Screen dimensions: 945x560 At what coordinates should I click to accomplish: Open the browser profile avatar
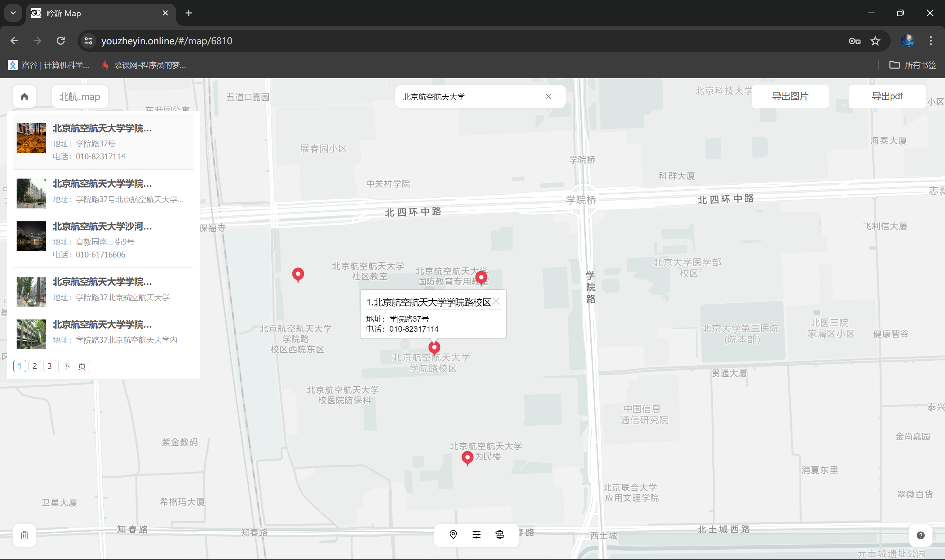(x=908, y=41)
